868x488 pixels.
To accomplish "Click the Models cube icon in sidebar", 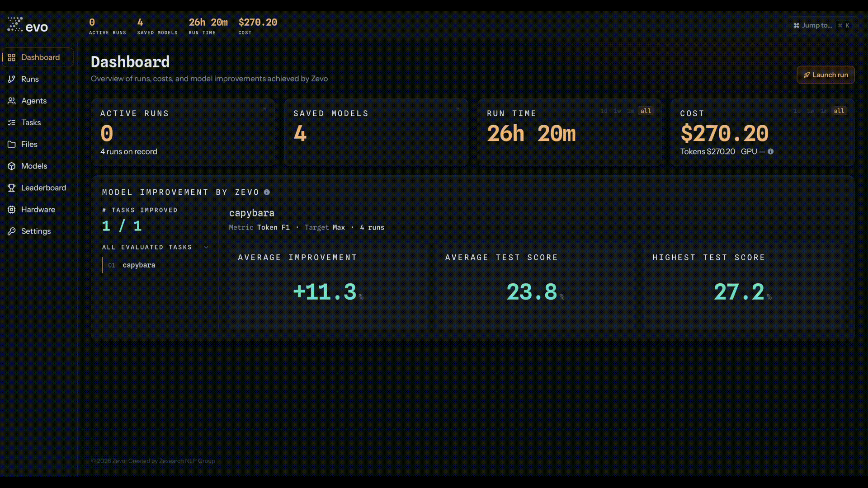I will (12, 166).
